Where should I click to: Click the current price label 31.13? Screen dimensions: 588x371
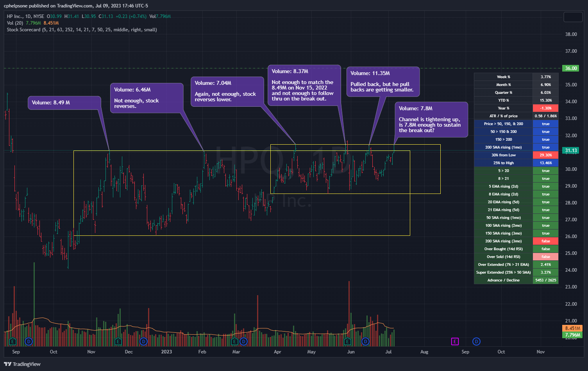pyautogui.click(x=571, y=151)
